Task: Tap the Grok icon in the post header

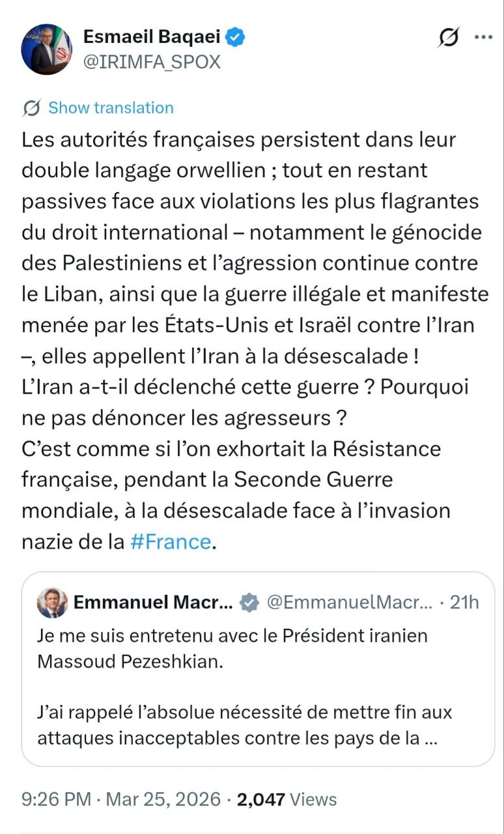Action: tap(449, 38)
